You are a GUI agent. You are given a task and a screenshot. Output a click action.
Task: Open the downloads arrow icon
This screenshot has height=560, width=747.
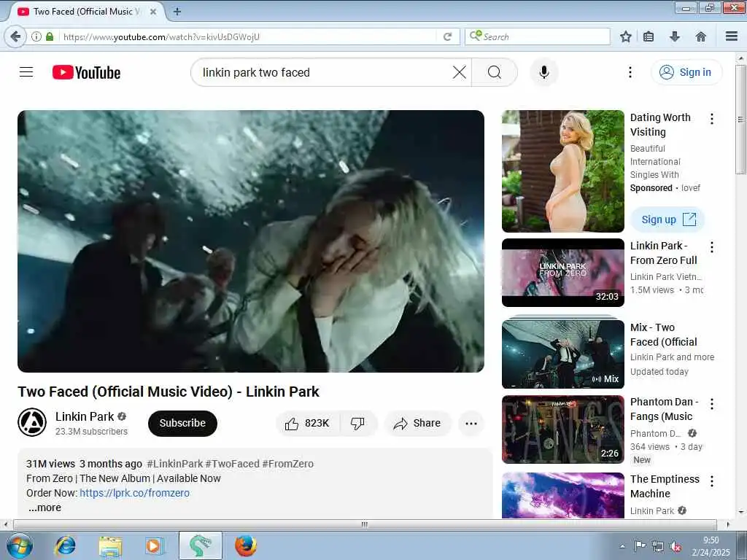pos(675,36)
